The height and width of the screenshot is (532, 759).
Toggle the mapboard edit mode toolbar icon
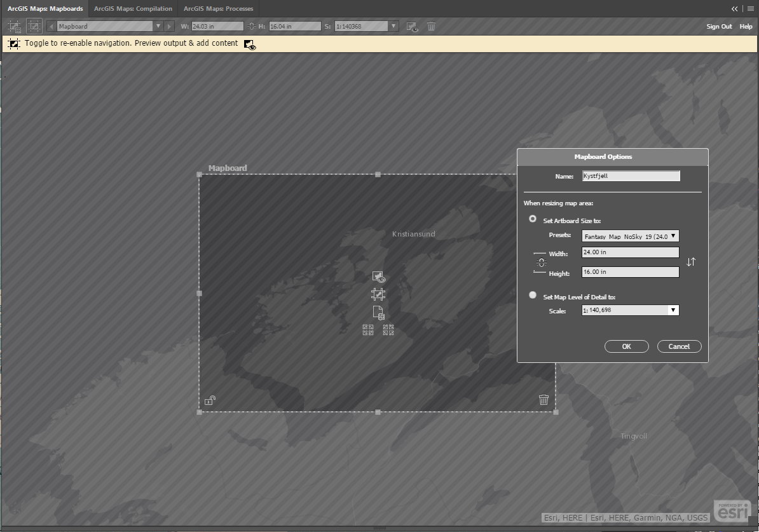click(x=34, y=26)
